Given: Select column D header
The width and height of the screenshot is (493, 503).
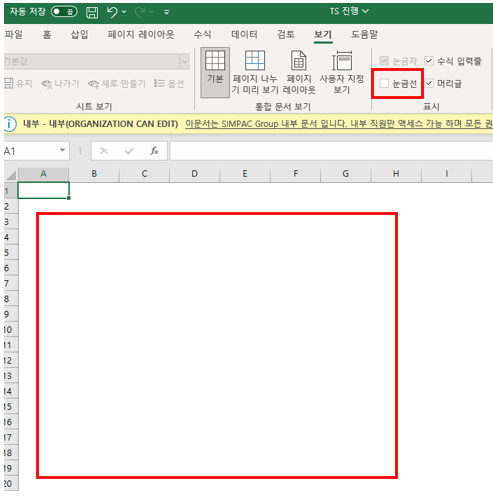Looking at the screenshot, I should [195, 174].
